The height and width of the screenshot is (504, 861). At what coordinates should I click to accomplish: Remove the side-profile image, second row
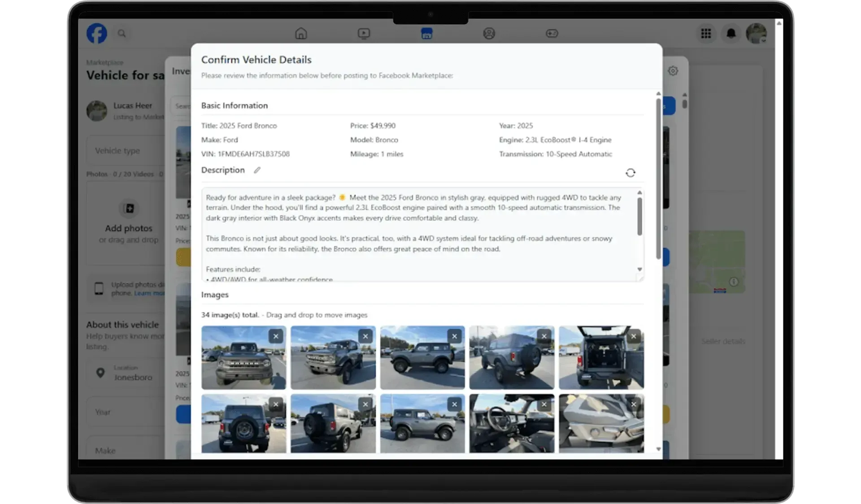[454, 404]
